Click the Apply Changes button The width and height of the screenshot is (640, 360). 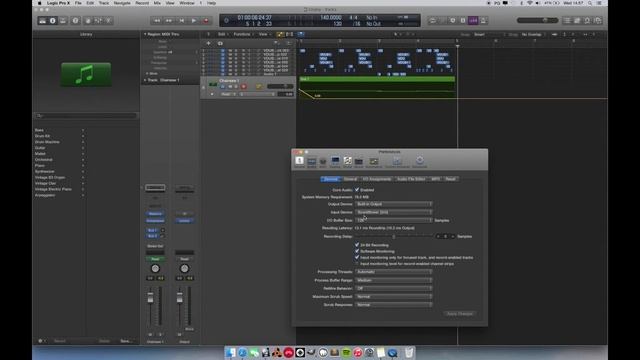click(x=460, y=314)
